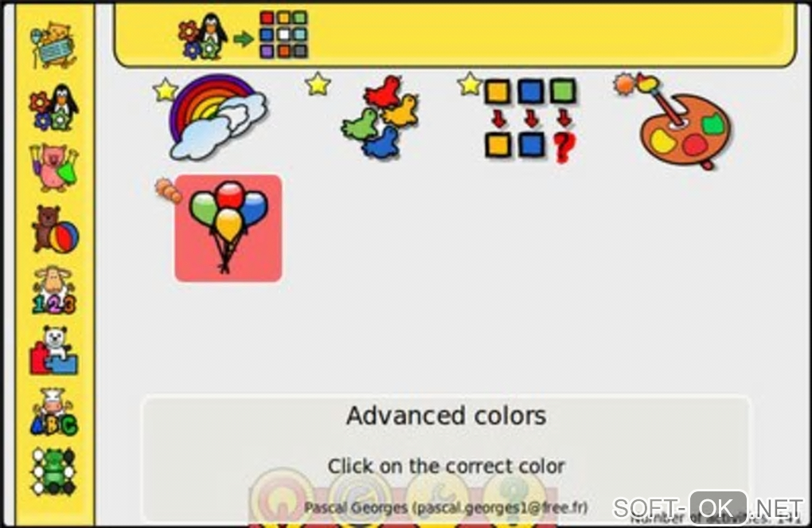Open the cow ABC reading category
This screenshot has width=812, height=528.
pos(54,412)
